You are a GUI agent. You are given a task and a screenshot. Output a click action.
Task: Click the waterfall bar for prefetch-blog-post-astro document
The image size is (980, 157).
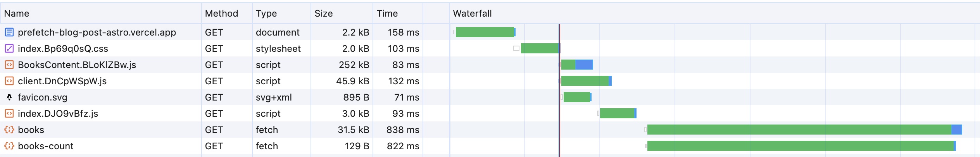485,32
